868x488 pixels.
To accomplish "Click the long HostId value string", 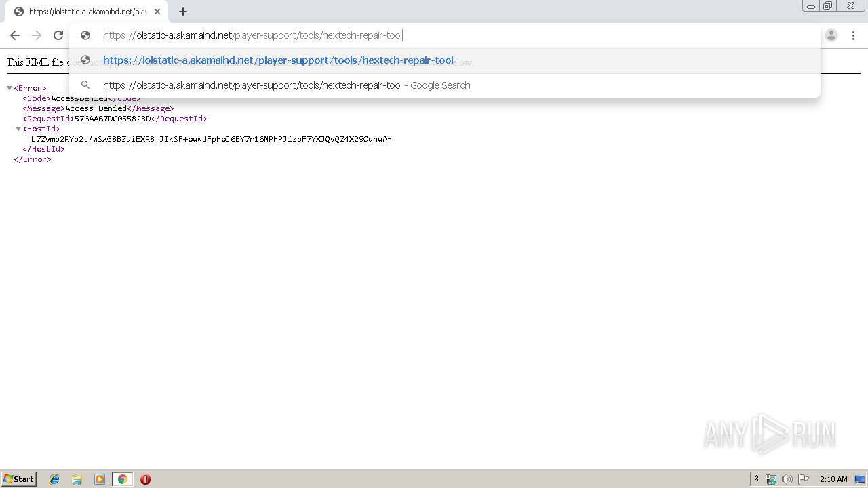I will point(212,139).
